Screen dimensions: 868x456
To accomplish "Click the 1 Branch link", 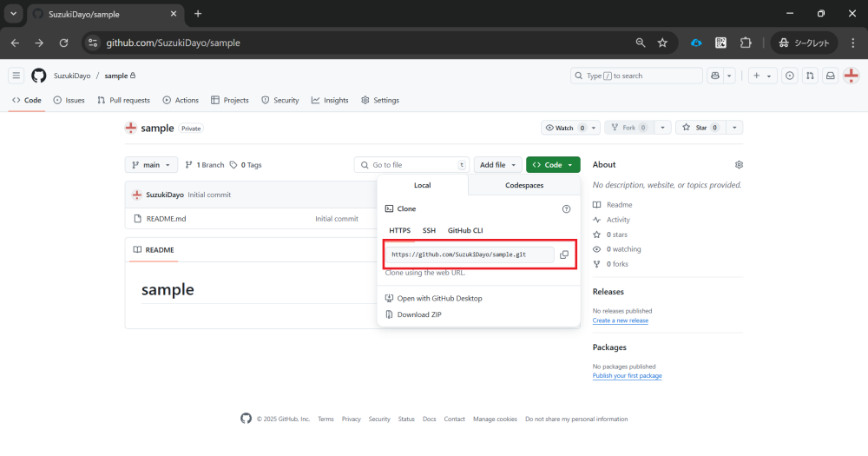I will 204,164.
